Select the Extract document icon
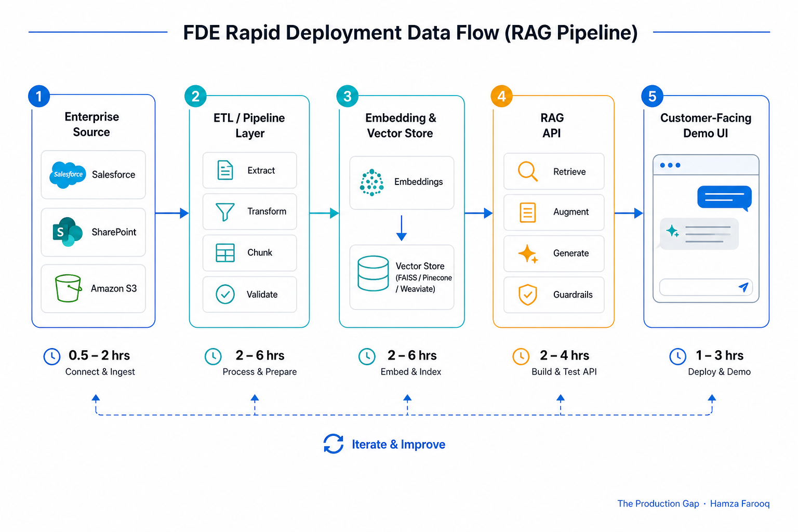The width and height of the screenshot is (798, 532). point(225,170)
